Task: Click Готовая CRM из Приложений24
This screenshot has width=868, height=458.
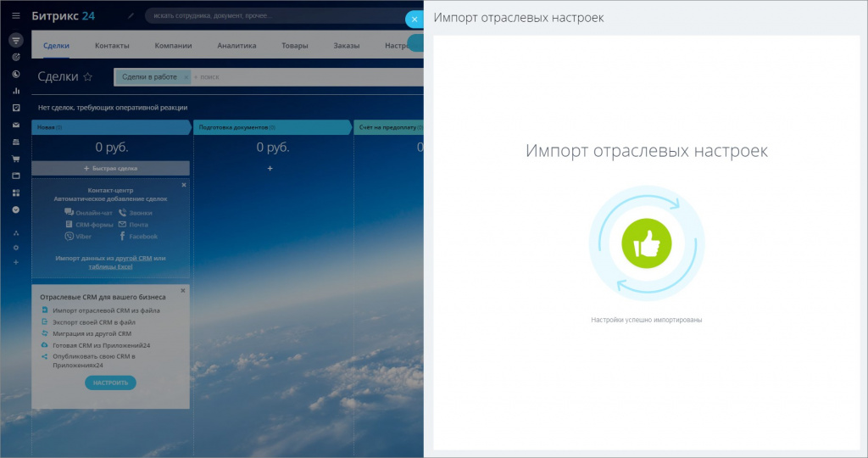Action: pos(102,345)
